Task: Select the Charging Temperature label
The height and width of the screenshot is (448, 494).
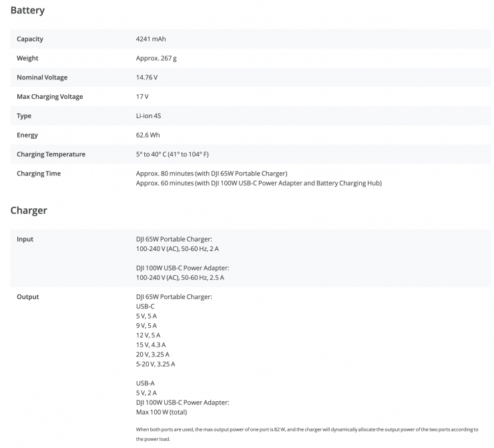Action: pyautogui.click(x=51, y=154)
